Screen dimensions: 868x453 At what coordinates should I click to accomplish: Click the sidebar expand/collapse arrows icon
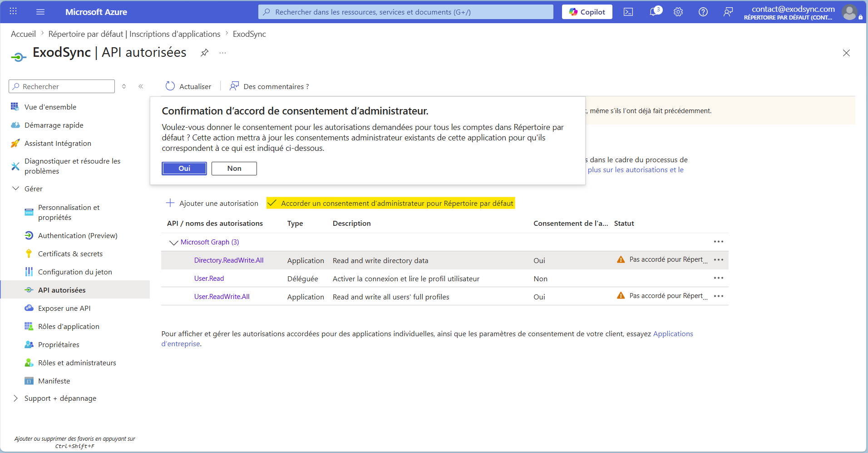pos(124,86)
